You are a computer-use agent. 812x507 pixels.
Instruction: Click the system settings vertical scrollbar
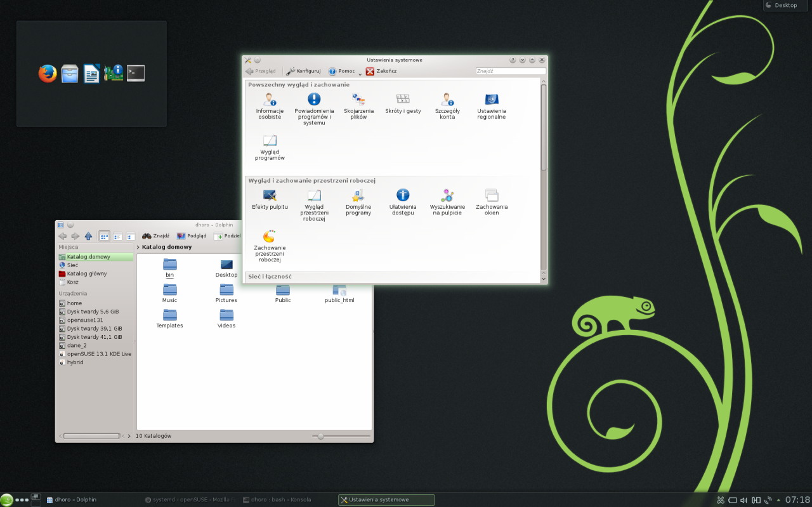[x=544, y=127]
